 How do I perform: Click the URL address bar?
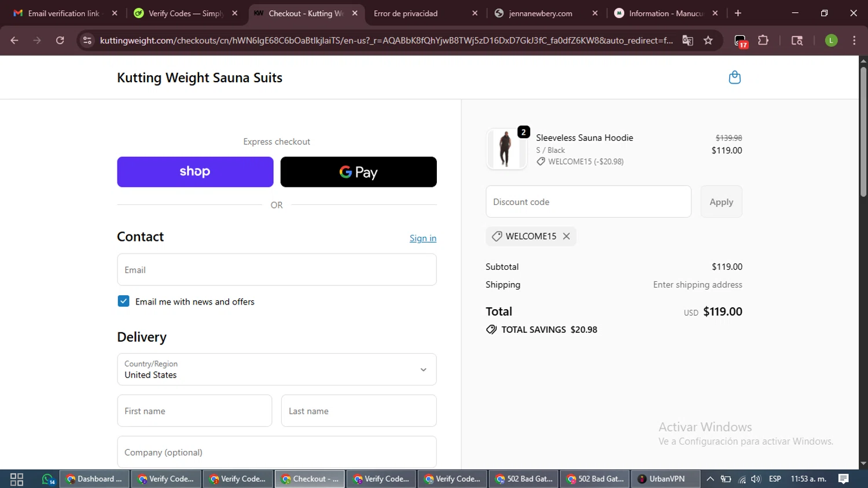386,41
